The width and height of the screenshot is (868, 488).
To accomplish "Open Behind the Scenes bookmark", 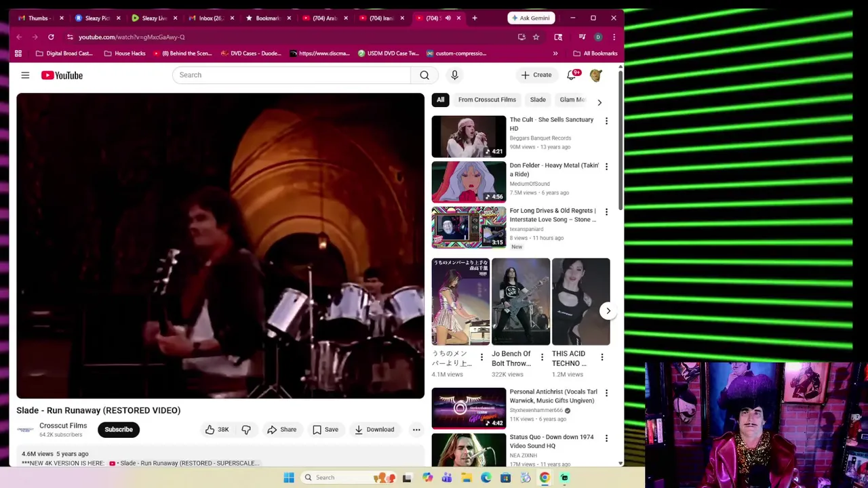I will pyautogui.click(x=183, y=53).
